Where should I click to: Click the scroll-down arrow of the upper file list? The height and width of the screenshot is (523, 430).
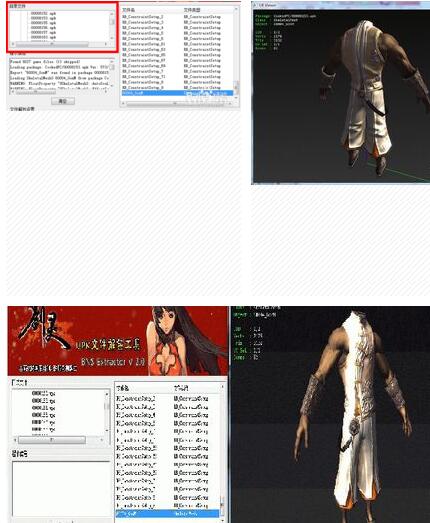(236, 97)
